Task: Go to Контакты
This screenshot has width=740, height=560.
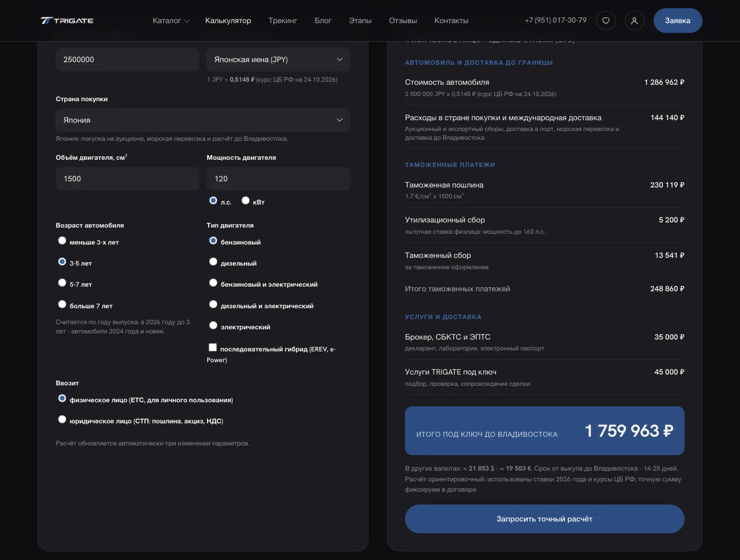Action: click(451, 21)
